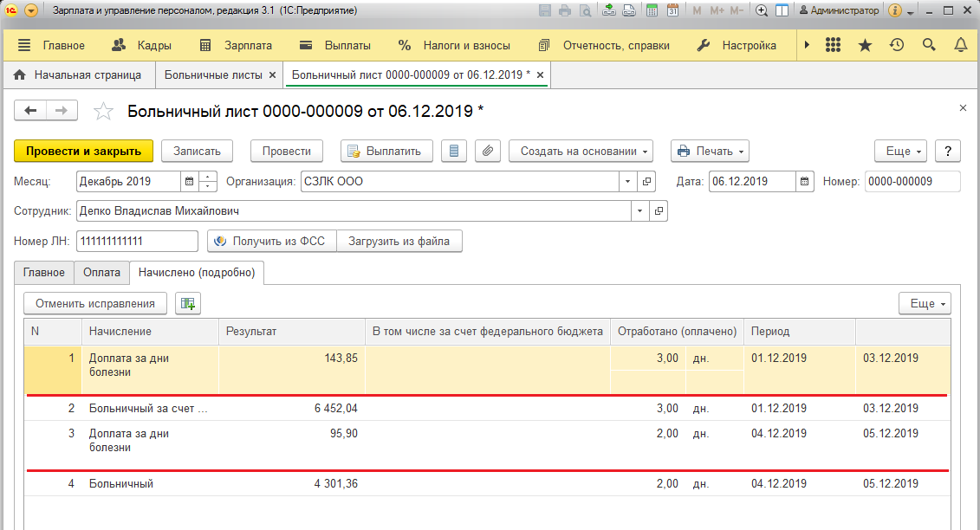Open the information icon in title bar
The height and width of the screenshot is (530, 980).
click(895, 10)
